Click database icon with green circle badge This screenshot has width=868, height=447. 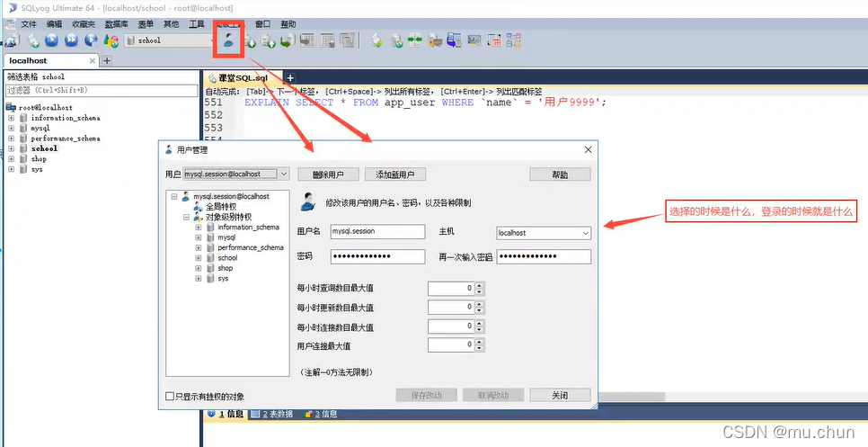point(396,40)
